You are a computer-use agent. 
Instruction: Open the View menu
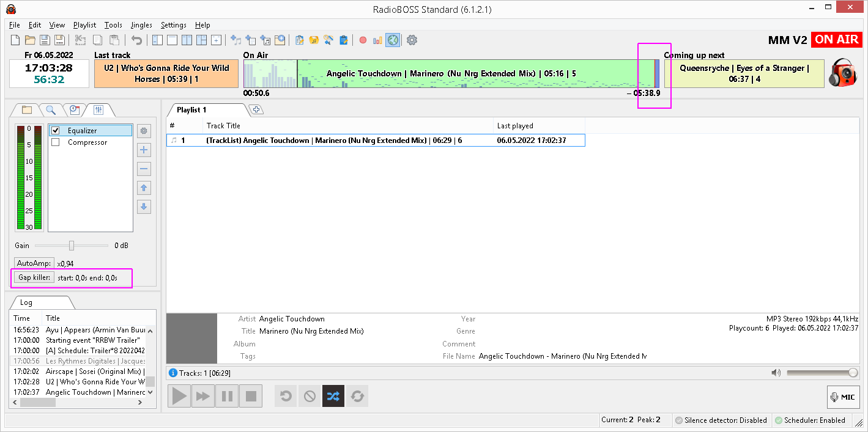pos(57,25)
